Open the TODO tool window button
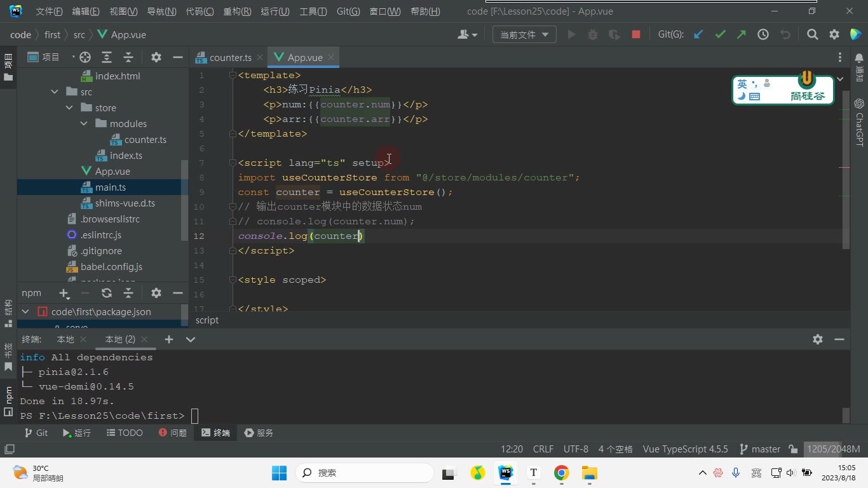The image size is (868, 488). point(124,433)
